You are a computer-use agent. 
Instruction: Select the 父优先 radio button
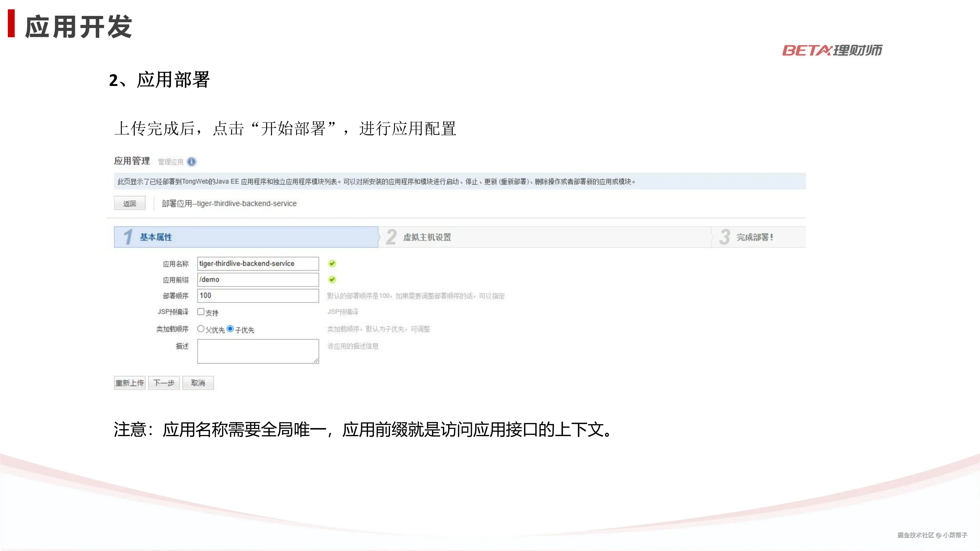tap(201, 329)
